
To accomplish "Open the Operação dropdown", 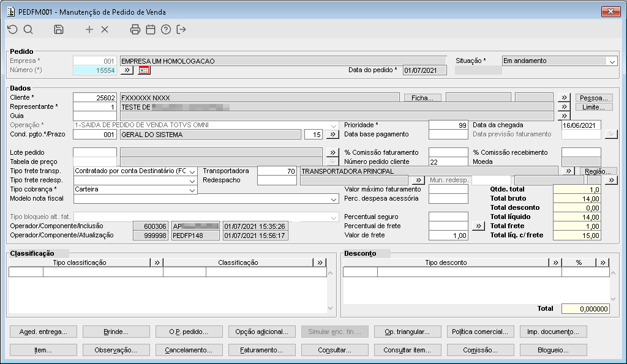I will [x=334, y=125].
